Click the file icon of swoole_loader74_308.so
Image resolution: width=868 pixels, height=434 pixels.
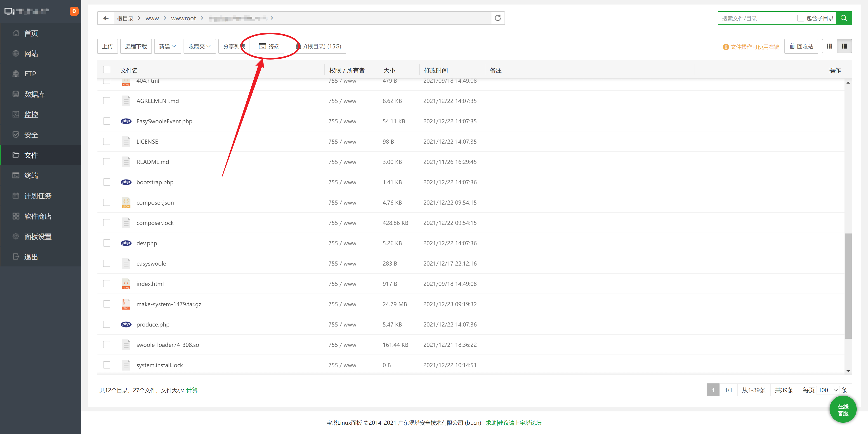pyautogui.click(x=126, y=345)
